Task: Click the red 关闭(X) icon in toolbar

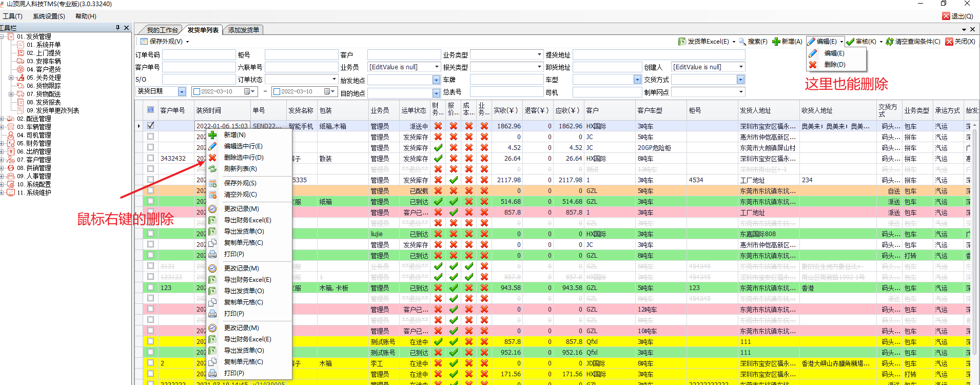Action: coord(949,42)
